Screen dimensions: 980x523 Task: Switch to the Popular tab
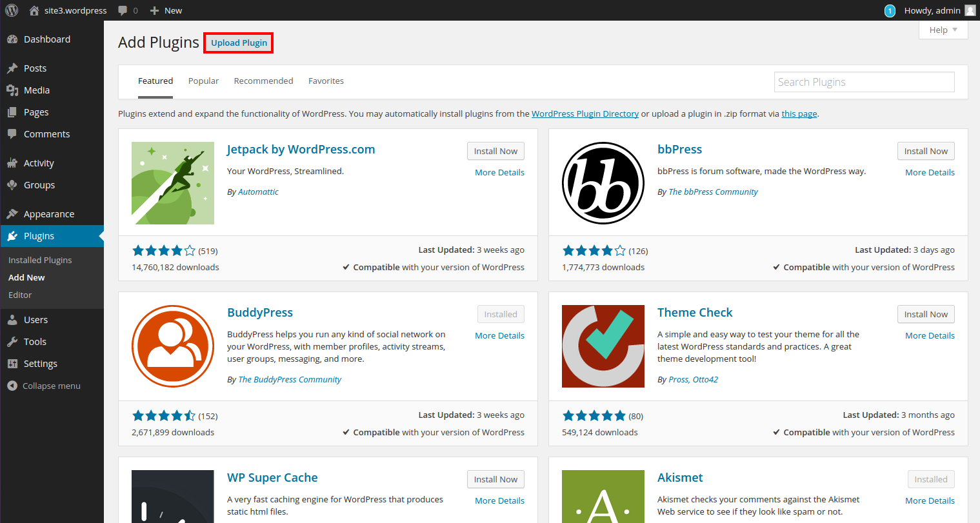point(203,81)
